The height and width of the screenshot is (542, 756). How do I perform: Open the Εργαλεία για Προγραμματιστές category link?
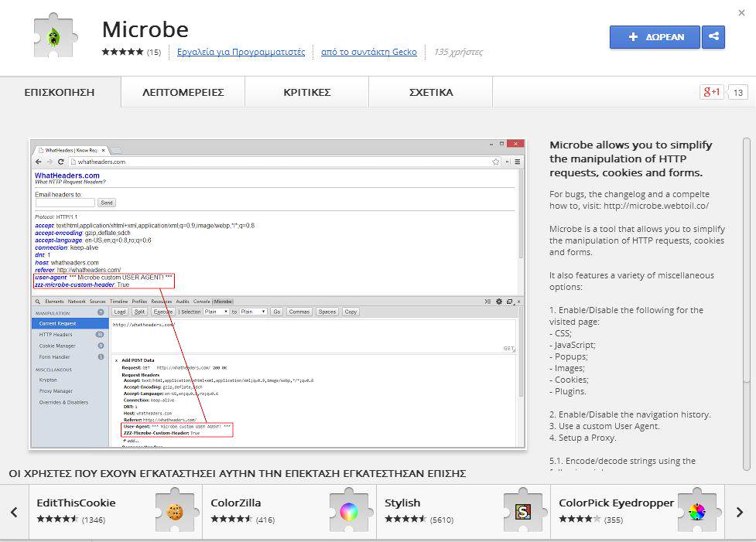pos(241,53)
